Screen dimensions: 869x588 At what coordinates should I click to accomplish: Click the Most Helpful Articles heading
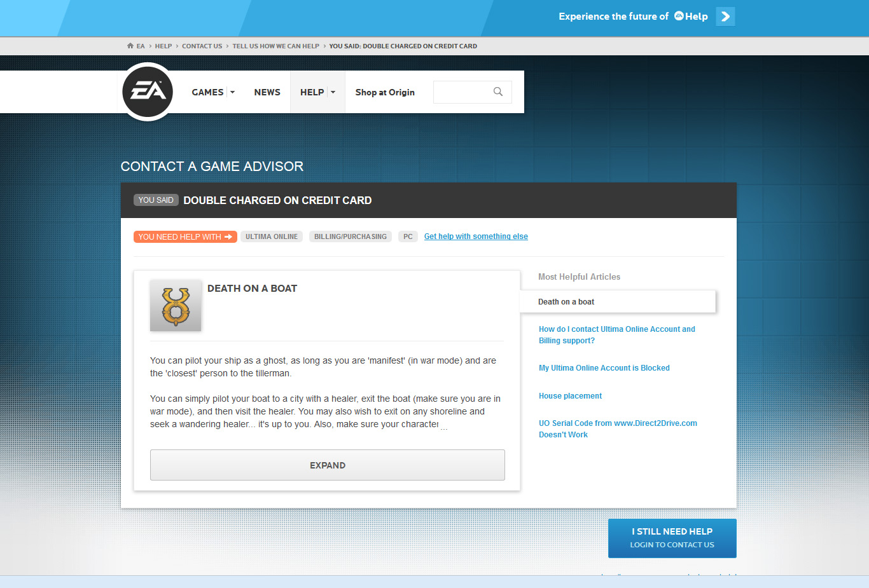(x=579, y=277)
